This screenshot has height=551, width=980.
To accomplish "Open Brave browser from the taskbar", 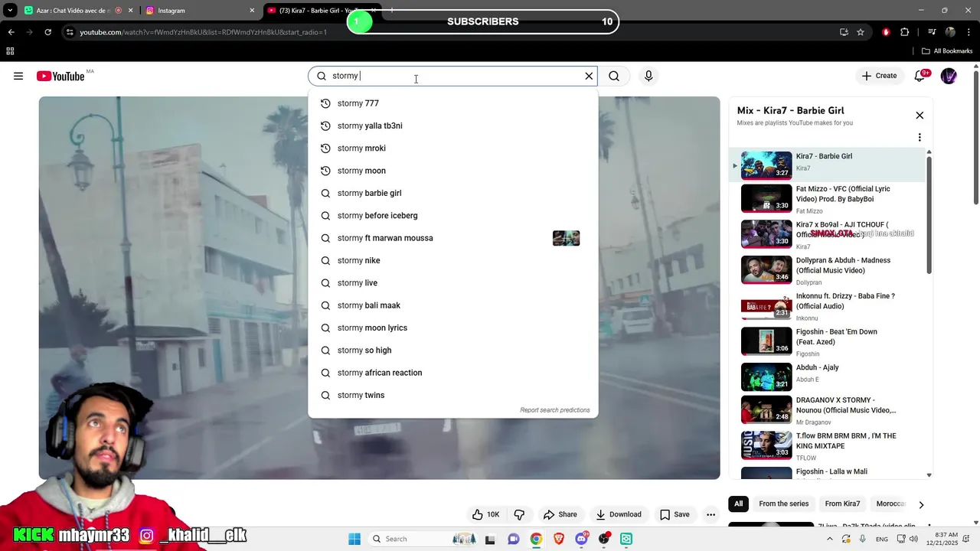I will pos(559,539).
